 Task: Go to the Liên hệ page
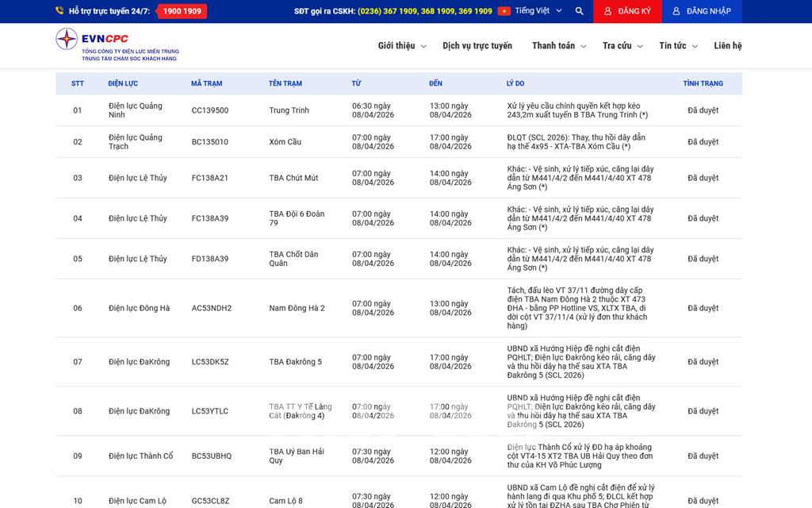click(x=727, y=46)
